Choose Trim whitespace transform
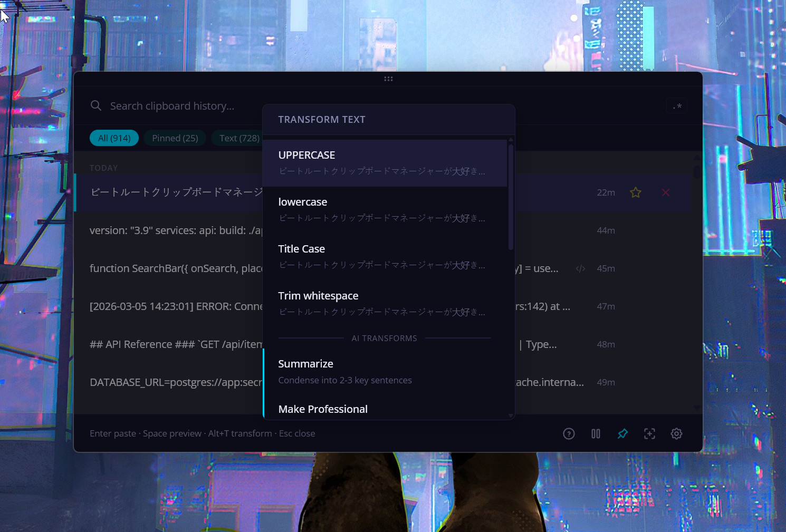The width and height of the screenshot is (786, 532). [385, 304]
